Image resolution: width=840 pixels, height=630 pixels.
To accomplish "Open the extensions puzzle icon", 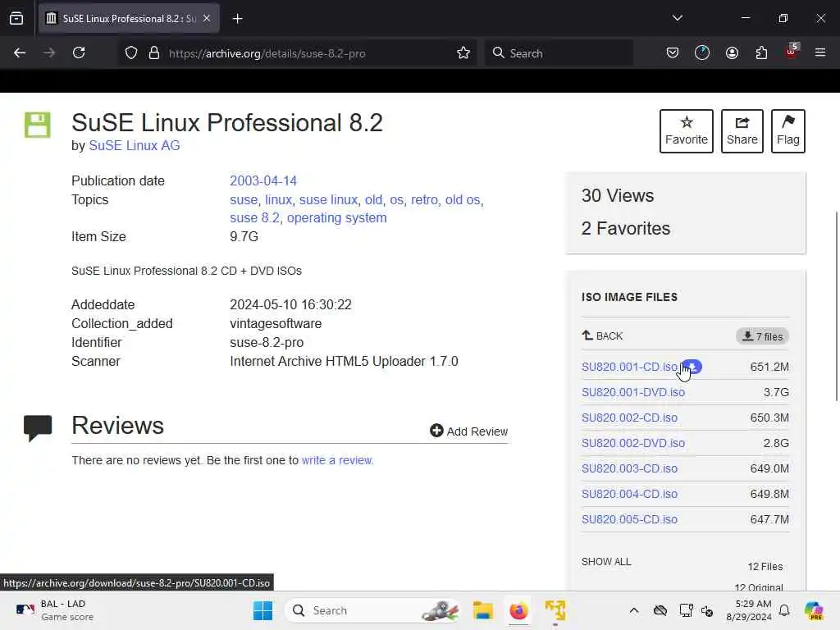I will pyautogui.click(x=761, y=53).
